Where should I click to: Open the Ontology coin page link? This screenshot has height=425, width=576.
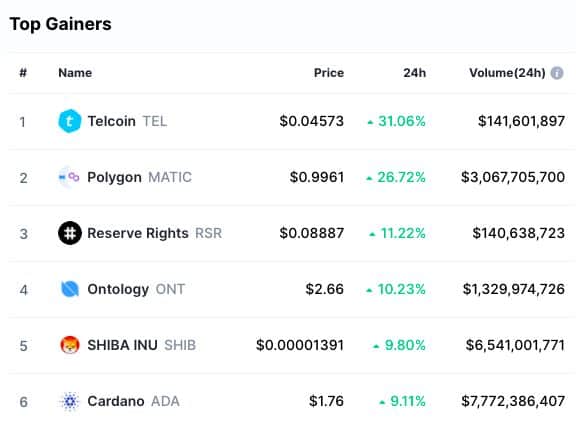136,289
